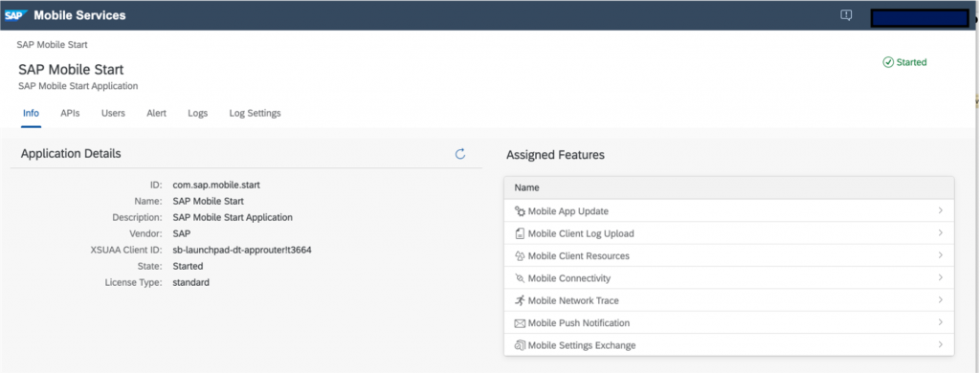Click the Mobile Network Trace running icon
980x373 pixels.
coord(520,300)
